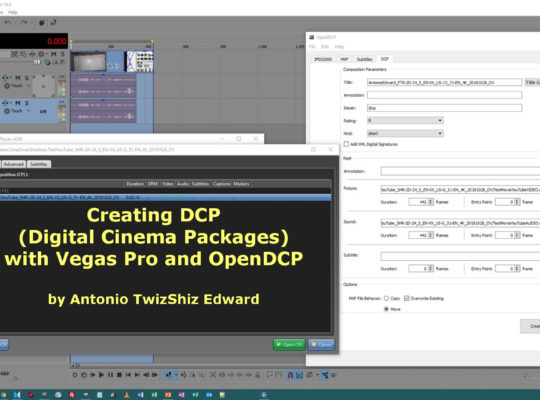The height and width of the screenshot is (400, 540).
Task: Enable Add XML Digital Signatures checkbox
Action: pos(346,144)
